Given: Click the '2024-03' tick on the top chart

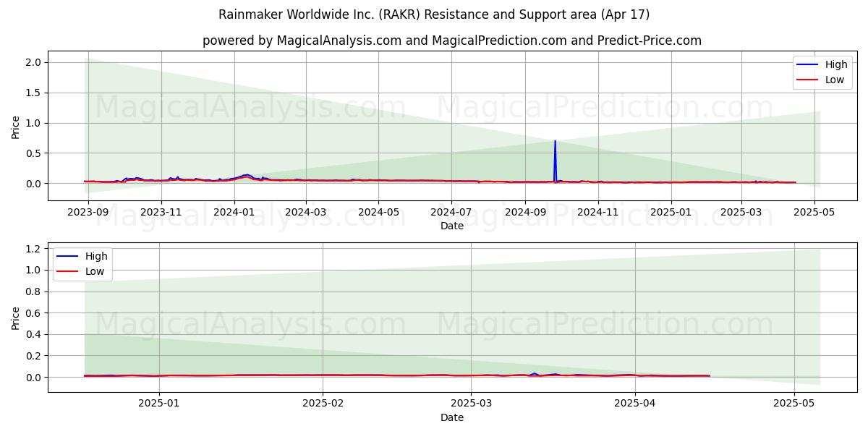Looking at the screenshot, I should click(305, 212).
